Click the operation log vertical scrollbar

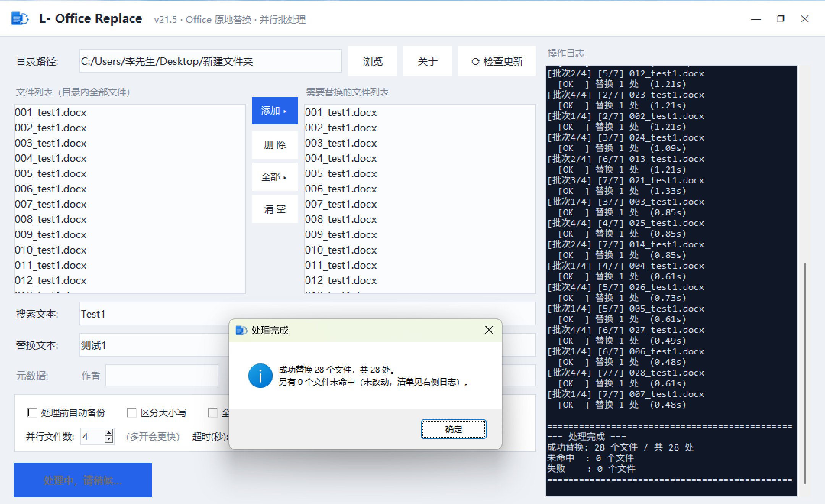805,373
